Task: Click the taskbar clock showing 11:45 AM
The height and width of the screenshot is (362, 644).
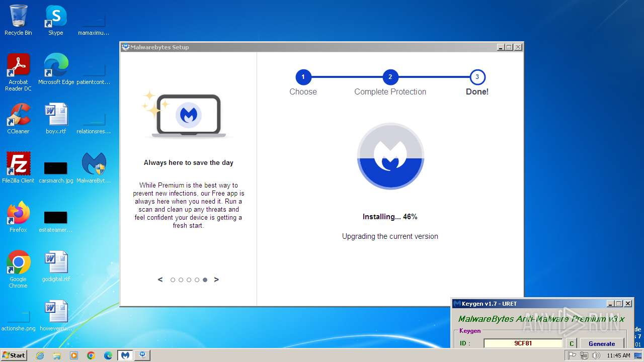Action: click(x=618, y=355)
